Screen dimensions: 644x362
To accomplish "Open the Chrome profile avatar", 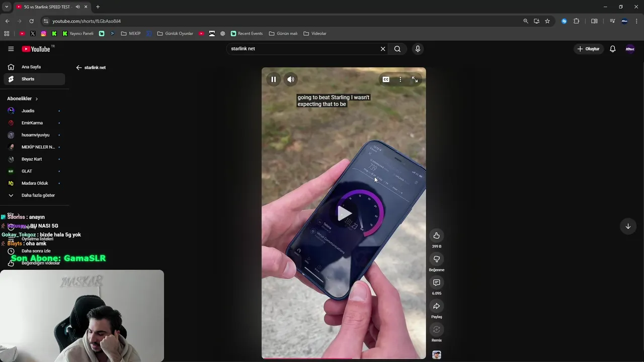I will coord(624,21).
